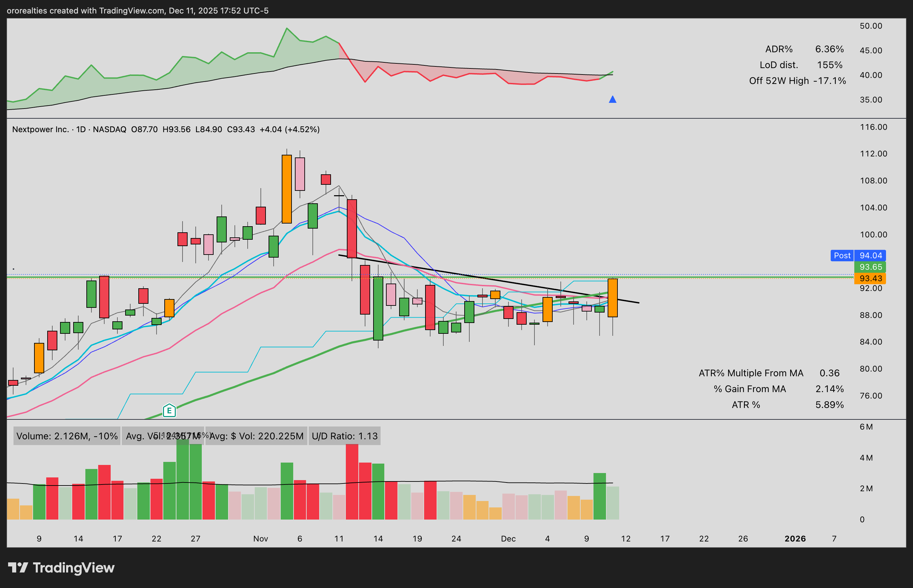The width and height of the screenshot is (913, 588).
Task: Toggle the "Avg. Vol" legend item
Action: [x=164, y=436]
